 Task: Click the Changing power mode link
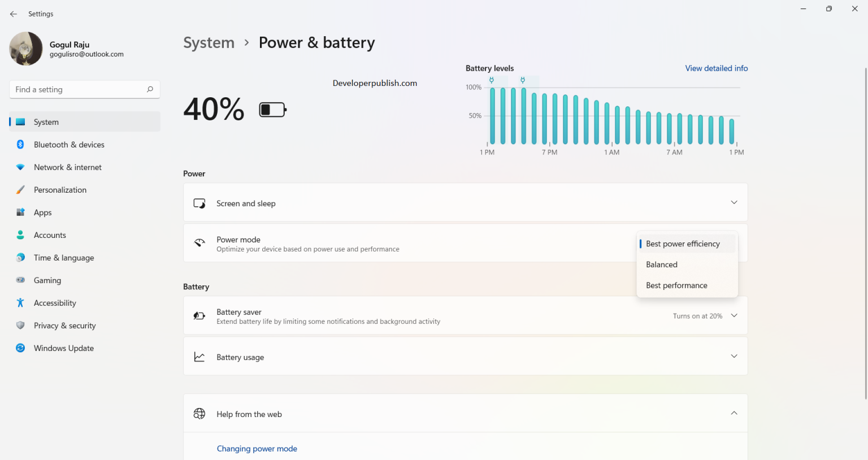257,448
